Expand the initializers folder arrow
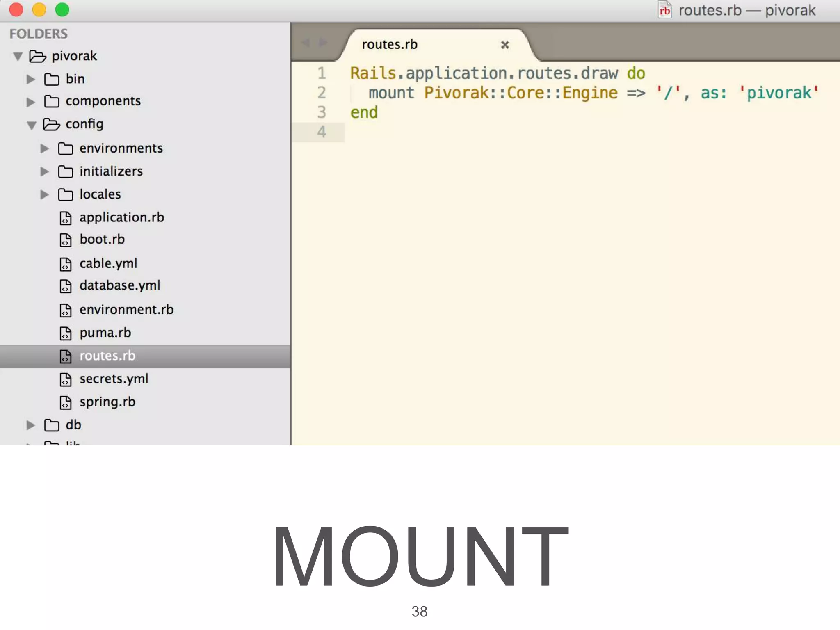This screenshot has height=630, width=840. (x=44, y=171)
